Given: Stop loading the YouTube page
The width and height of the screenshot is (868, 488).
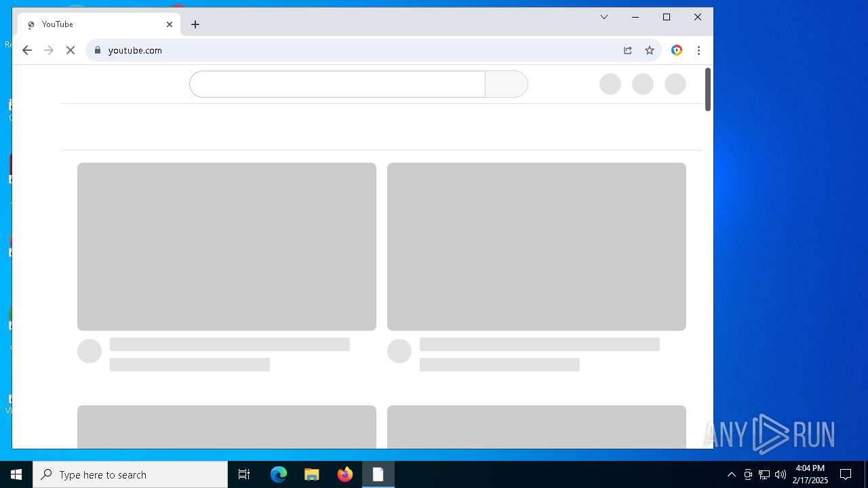Looking at the screenshot, I should click(x=71, y=50).
